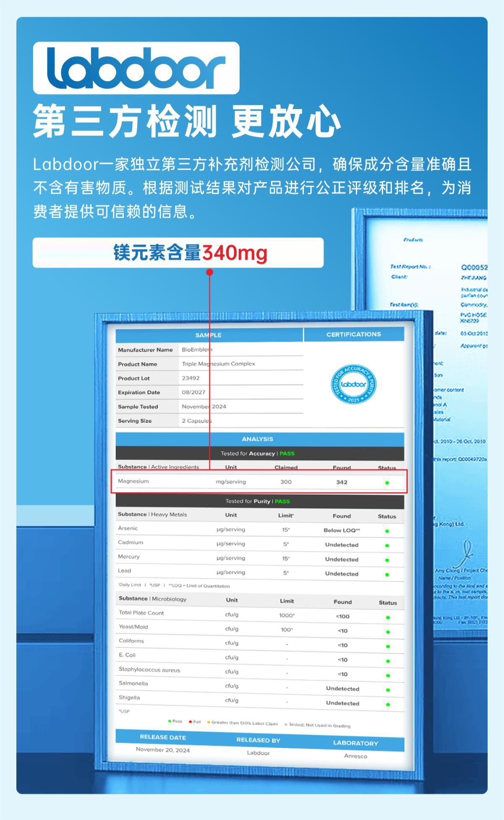Click the release date November 20, 2024
The width and height of the screenshot is (504, 820).
click(163, 750)
